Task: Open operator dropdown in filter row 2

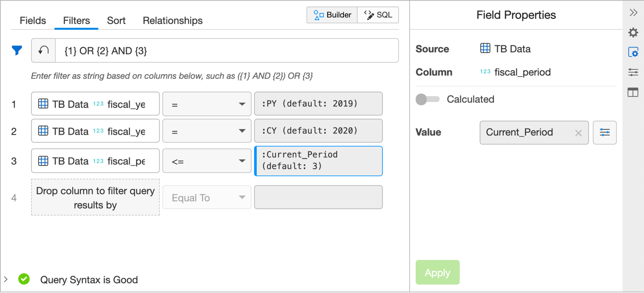Action: tap(207, 131)
